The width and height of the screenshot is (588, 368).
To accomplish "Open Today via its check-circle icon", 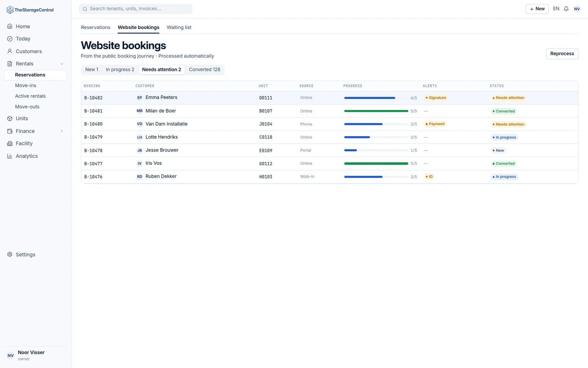I will click(x=10, y=39).
